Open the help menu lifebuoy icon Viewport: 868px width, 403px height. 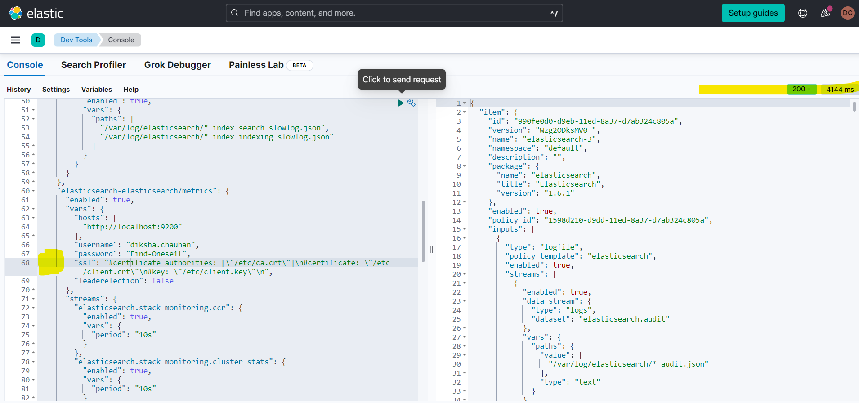click(x=803, y=13)
